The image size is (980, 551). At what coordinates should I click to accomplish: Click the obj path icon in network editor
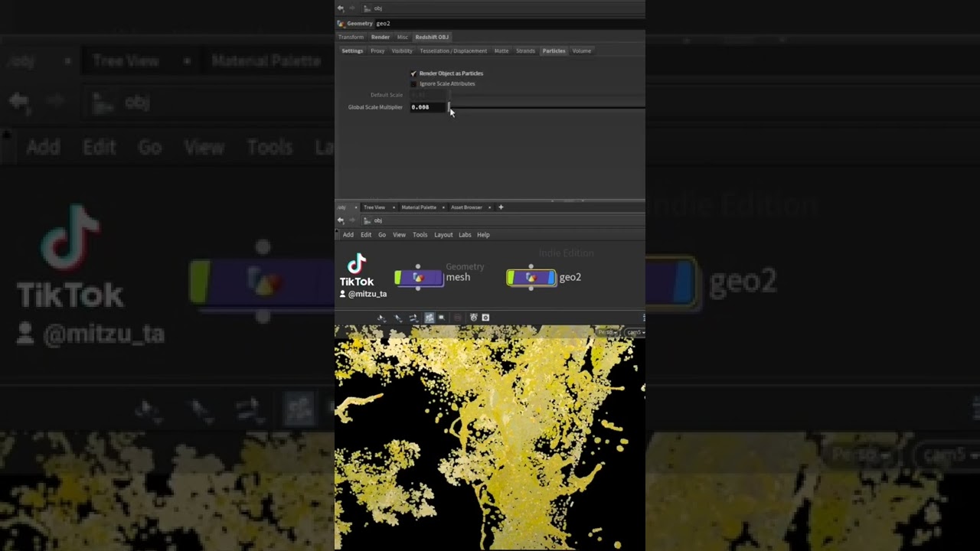[x=367, y=220]
